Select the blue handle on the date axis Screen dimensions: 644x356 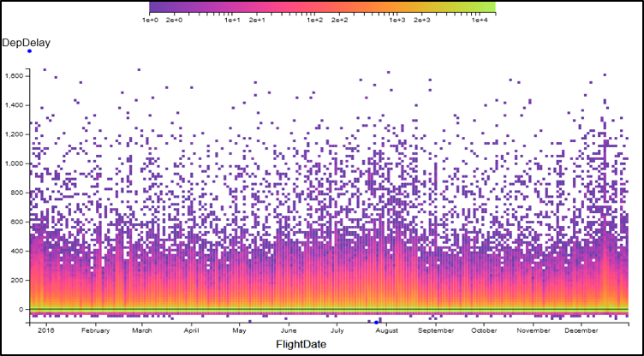pyautogui.click(x=376, y=323)
